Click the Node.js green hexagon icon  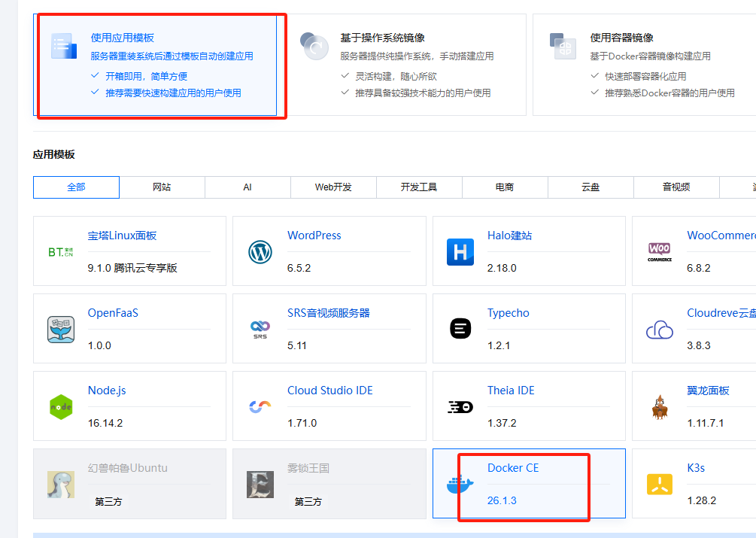[x=61, y=407]
